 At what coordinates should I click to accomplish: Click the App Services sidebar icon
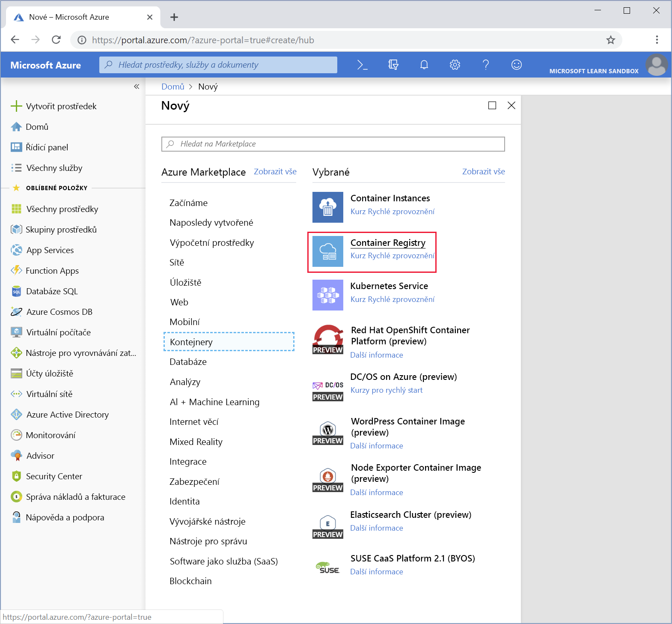(16, 250)
